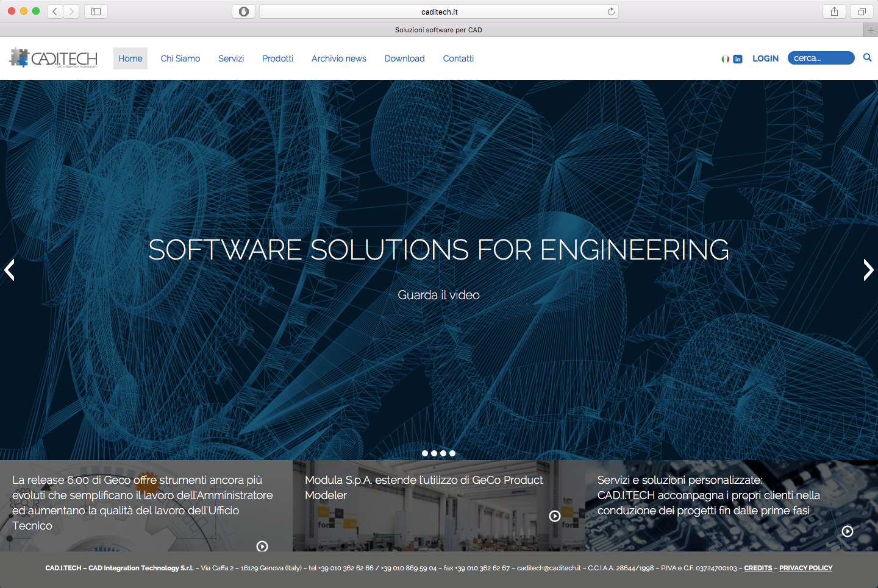The height and width of the screenshot is (588, 878).
Task: Open the Servizi menu item
Action: [x=231, y=58]
